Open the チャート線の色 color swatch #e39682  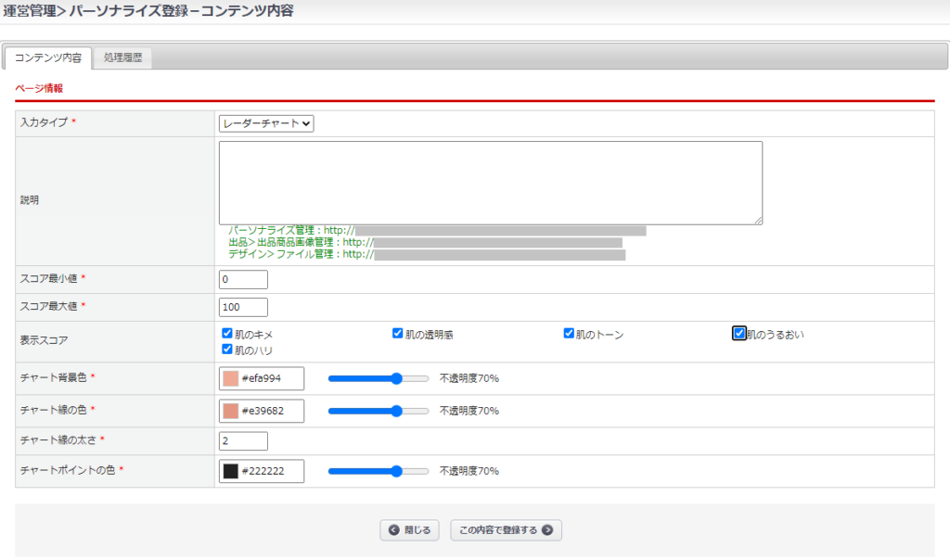pyautogui.click(x=231, y=411)
